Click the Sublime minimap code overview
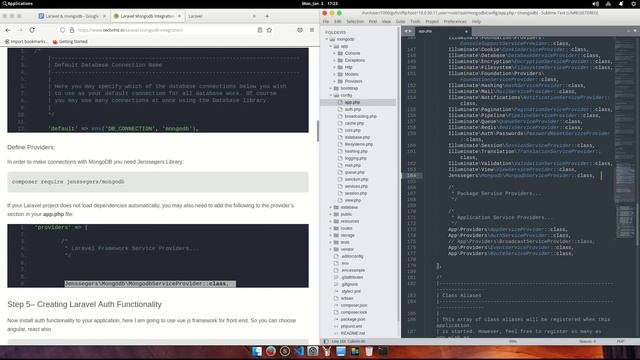This screenshot has height=360, width=640. [x=624, y=139]
